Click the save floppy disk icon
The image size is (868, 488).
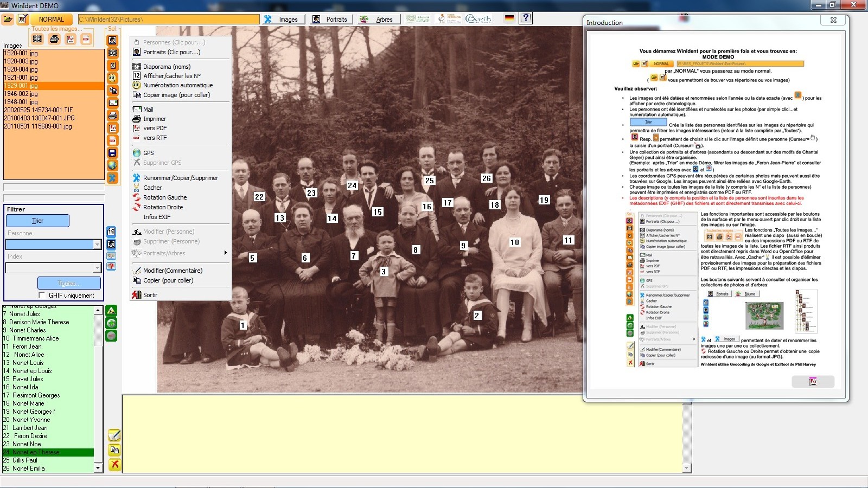tap(112, 153)
